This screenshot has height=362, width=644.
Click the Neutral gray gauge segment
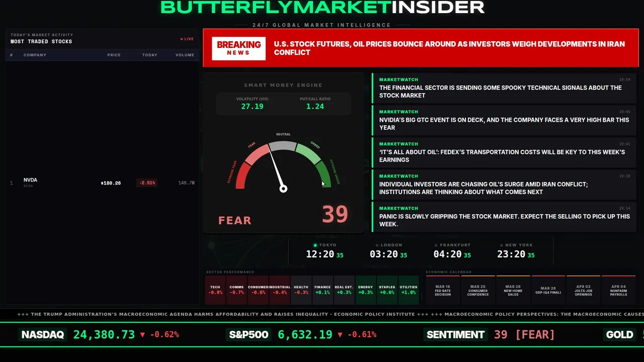pos(283,146)
